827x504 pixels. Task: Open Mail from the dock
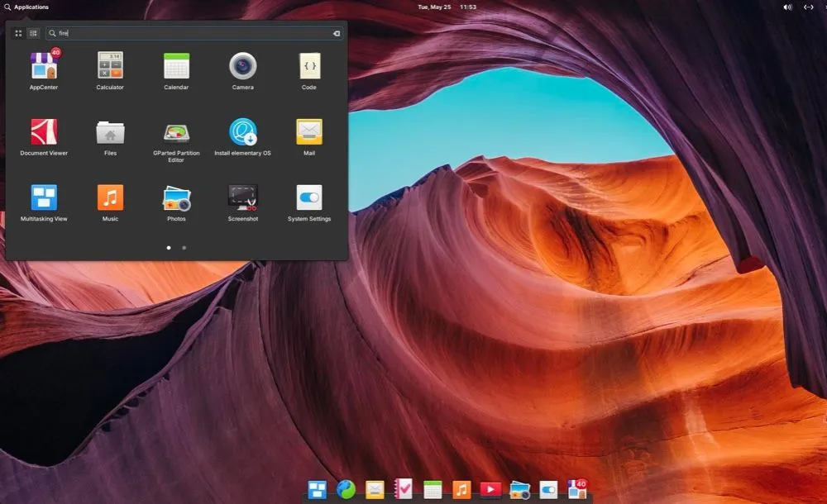(375, 490)
